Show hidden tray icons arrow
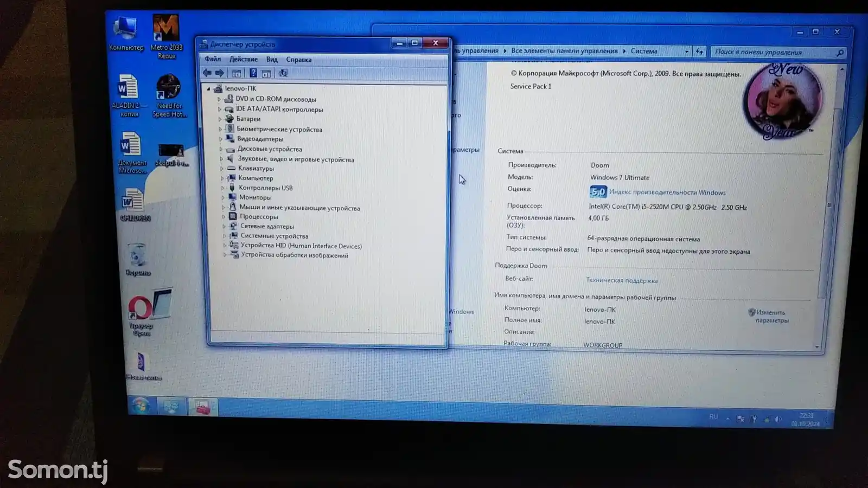The width and height of the screenshot is (868, 488). 727,419
